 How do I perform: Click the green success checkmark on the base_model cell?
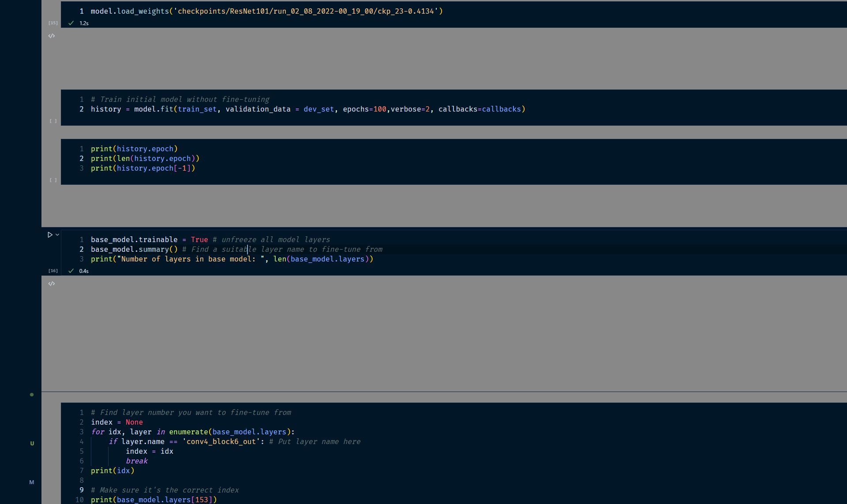point(71,271)
